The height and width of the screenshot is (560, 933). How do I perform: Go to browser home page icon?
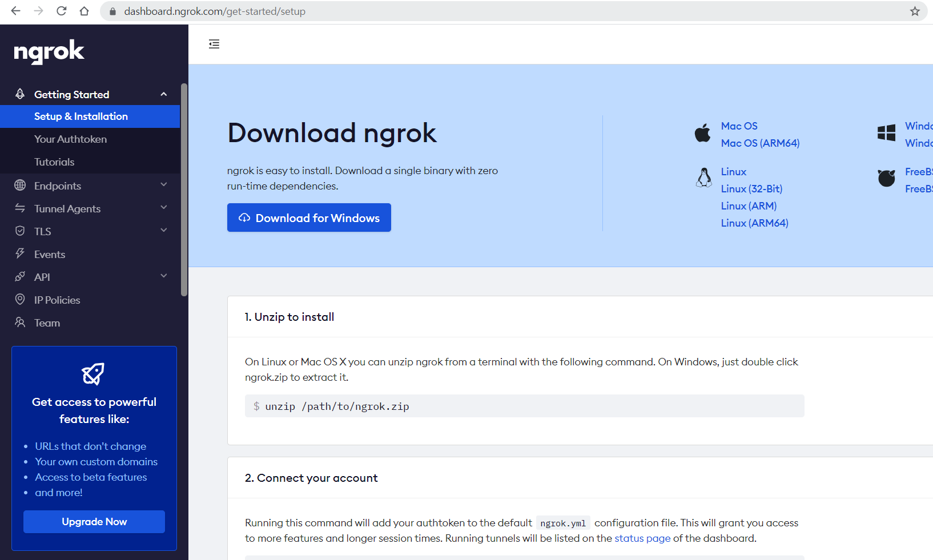click(x=84, y=11)
